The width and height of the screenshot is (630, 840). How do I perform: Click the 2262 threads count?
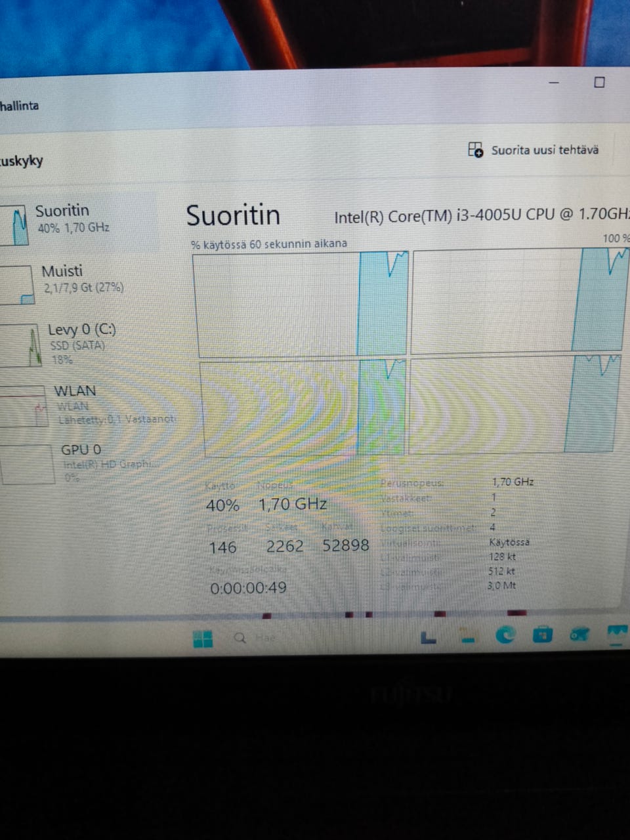coord(285,546)
